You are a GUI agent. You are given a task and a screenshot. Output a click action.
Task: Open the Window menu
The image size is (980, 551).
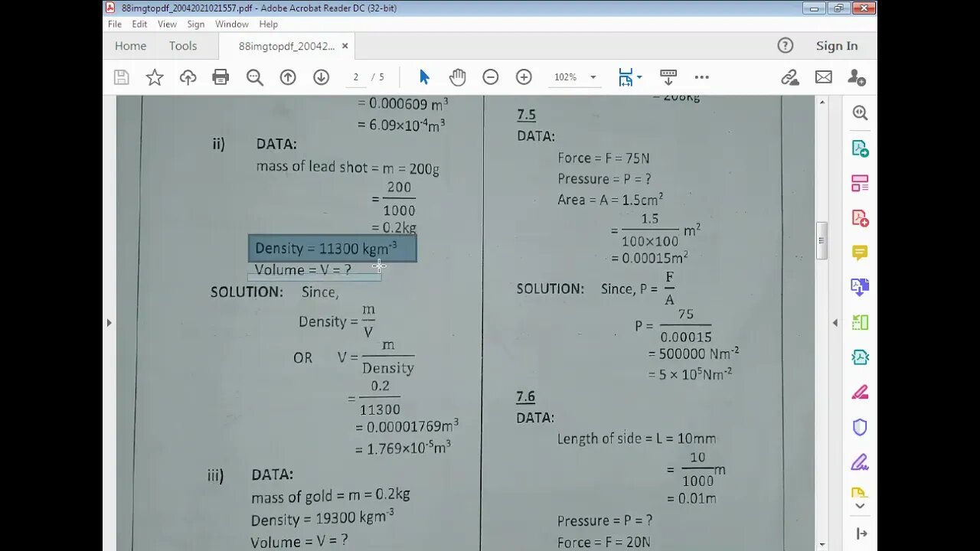(231, 24)
